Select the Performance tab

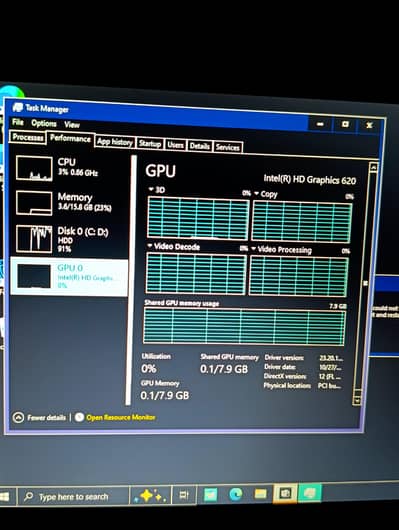pyautogui.click(x=70, y=138)
